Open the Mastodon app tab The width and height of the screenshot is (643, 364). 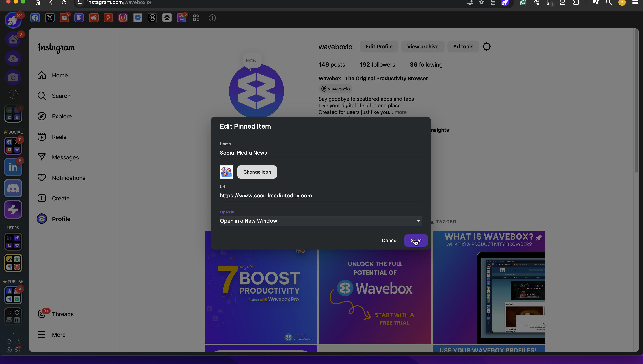coord(79,18)
